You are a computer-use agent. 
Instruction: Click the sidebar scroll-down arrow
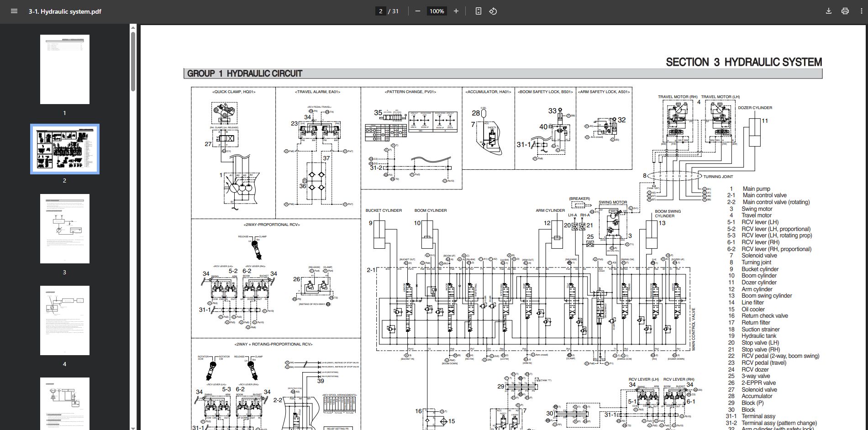click(132, 427)
